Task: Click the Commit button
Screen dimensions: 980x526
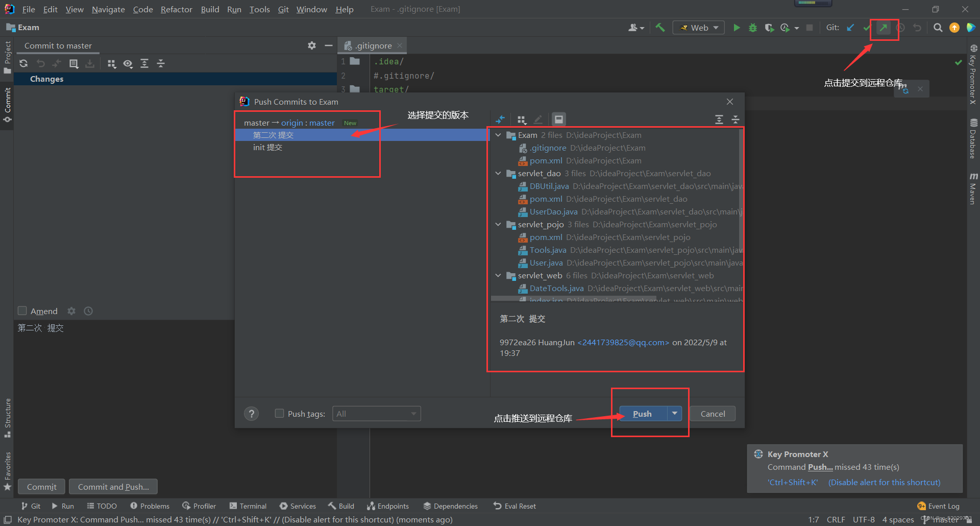Action: click(41, 487)
